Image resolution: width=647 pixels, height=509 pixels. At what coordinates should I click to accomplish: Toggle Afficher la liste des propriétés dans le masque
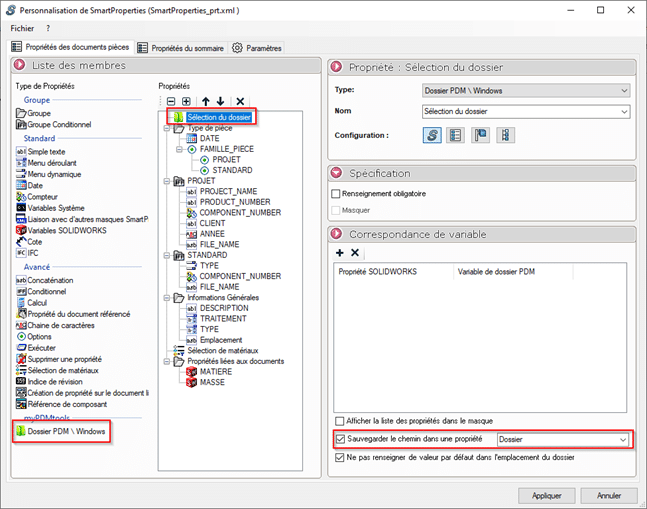340,421
